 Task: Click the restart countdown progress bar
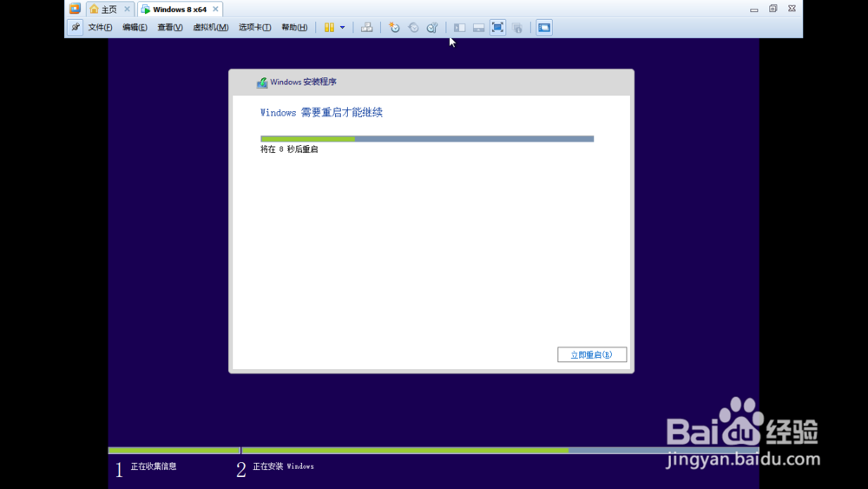point(427,139)
